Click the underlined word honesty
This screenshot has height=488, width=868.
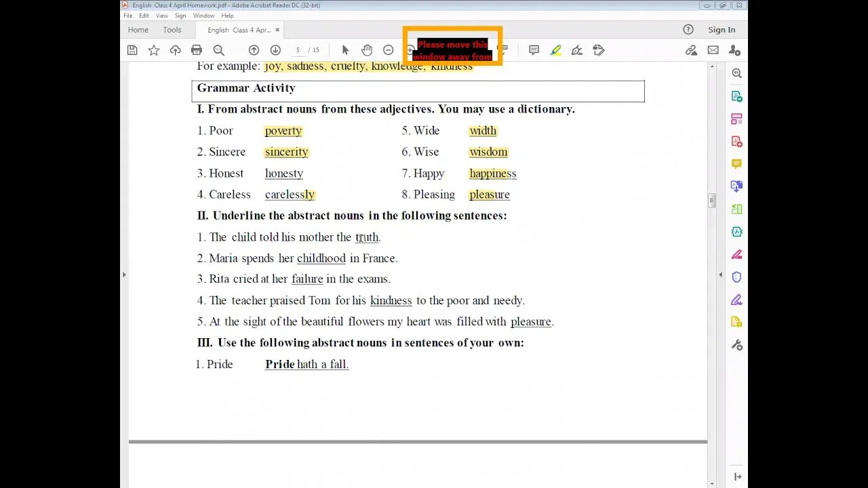click(x=284, y=174)
